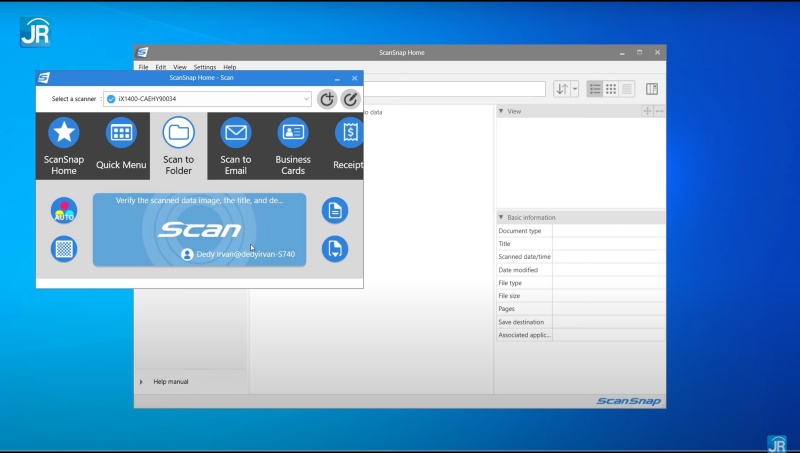Toggle the side panel layout button
The image size is (800, 453).
point(652,89)
